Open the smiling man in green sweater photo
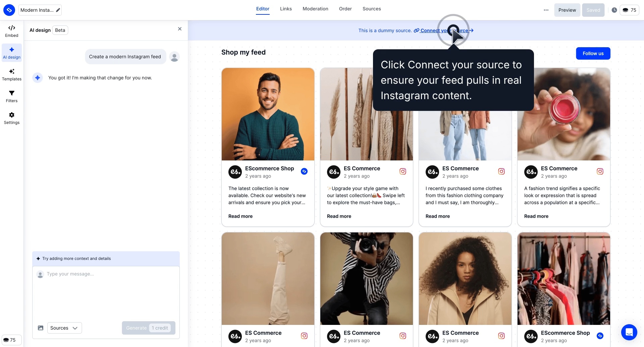Viewport: 644px width, 347px height. click(268, 114)
